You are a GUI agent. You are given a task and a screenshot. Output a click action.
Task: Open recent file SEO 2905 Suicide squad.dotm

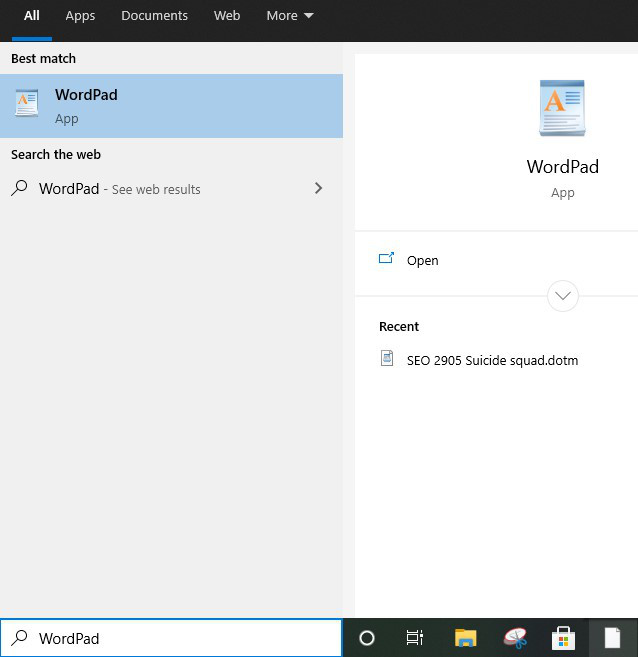pyautogui.click(x=492, y=360)
